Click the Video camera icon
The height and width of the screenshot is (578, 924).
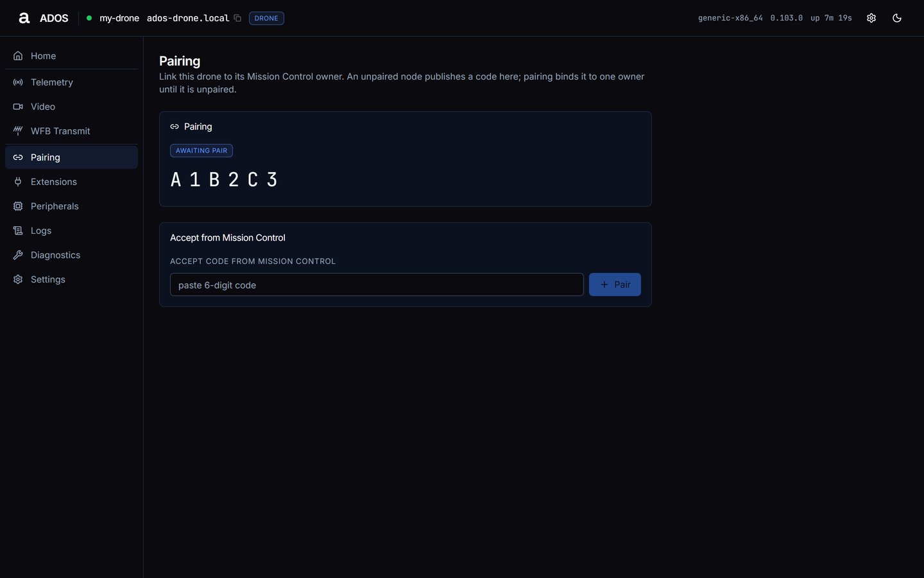click(x=18, y=107)
